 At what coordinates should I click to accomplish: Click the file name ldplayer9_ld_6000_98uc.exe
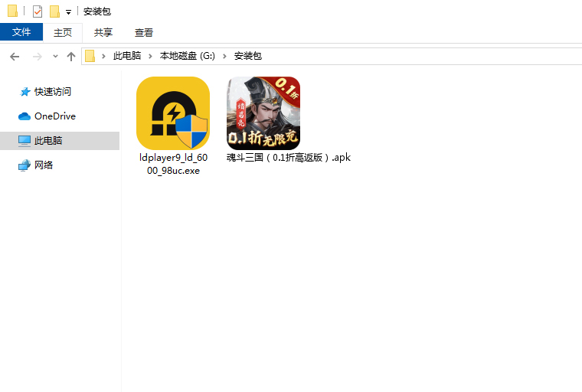click(x=173, y=164)
